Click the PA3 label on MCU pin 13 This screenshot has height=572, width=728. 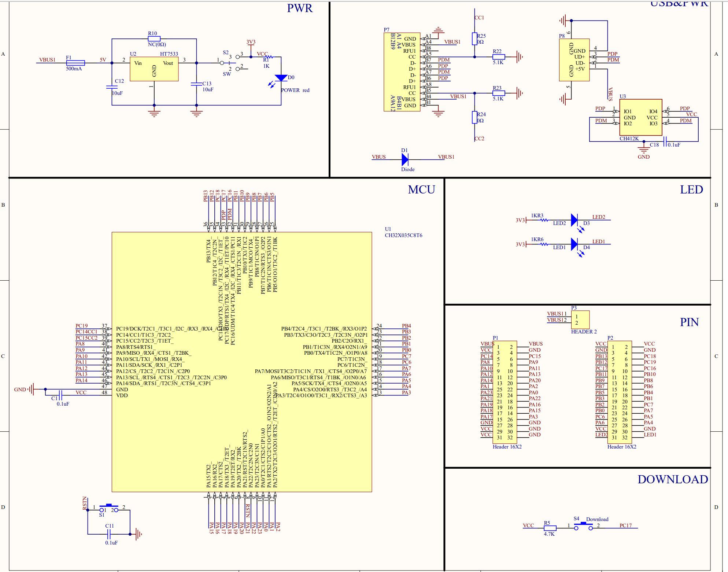[x=406, y=392]
